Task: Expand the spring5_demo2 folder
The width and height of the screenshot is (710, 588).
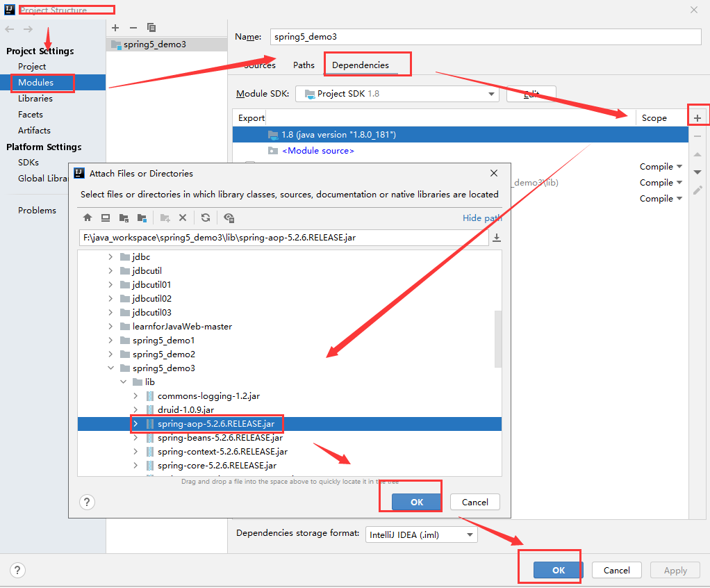Action: pos(110,354)
